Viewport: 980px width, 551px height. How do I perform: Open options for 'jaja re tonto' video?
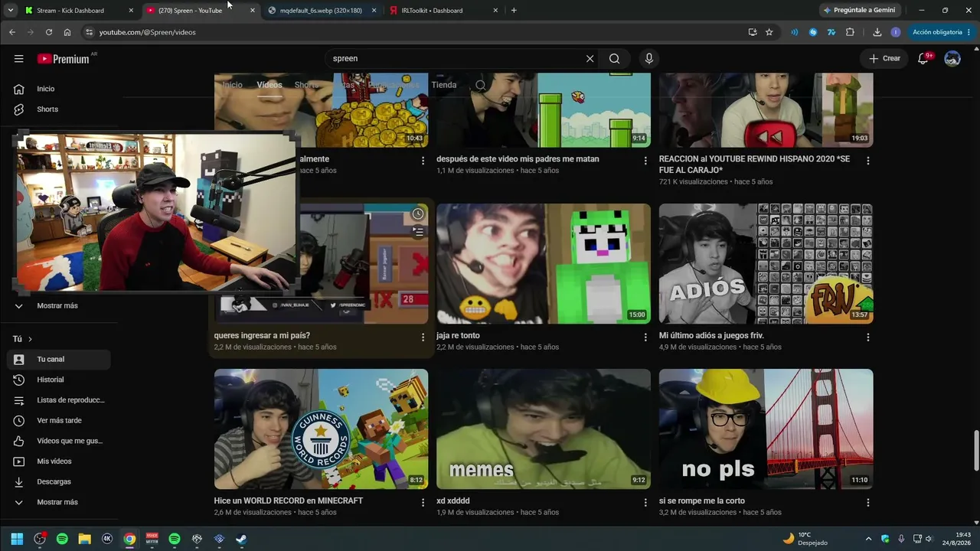coord(645,337)
